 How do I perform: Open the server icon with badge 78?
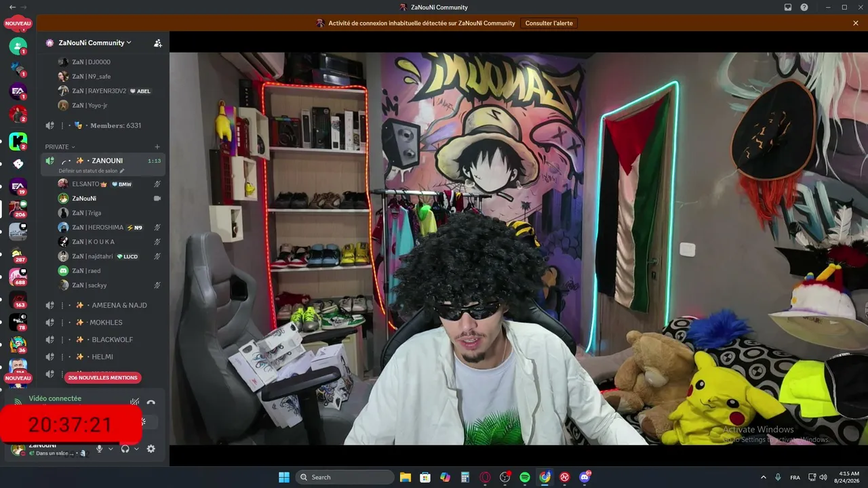(x=18, y=322)
